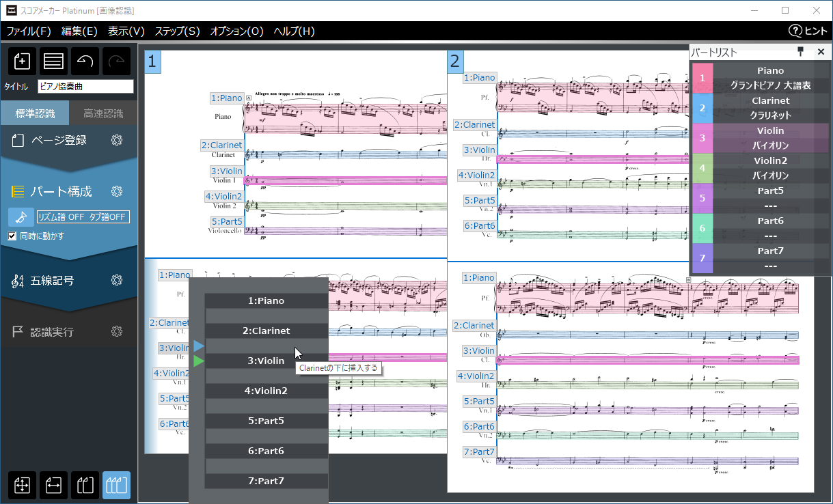Viewport: 833px width, 504px height.
Task: Pin the パートリスト panel
Action: pyautogui.click(x=801, y=52)
